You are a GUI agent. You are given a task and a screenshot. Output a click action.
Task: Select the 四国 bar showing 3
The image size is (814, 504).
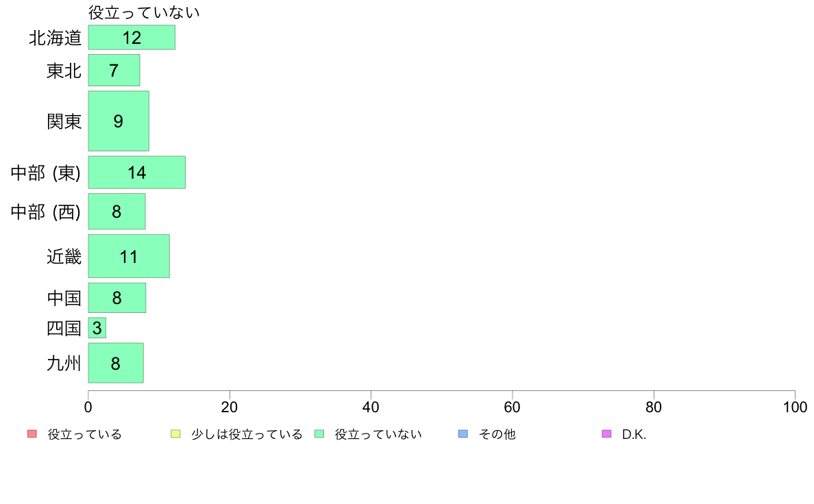(x=97, y=328)
